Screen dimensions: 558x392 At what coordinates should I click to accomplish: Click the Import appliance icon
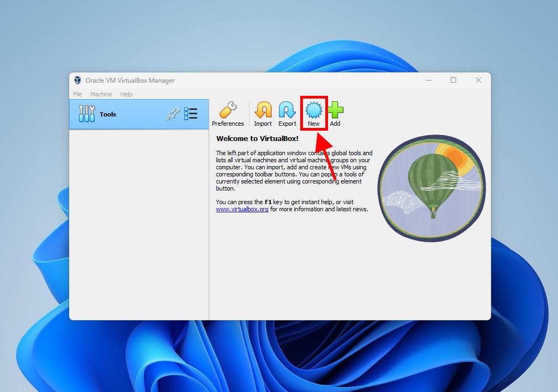point(263,114)
